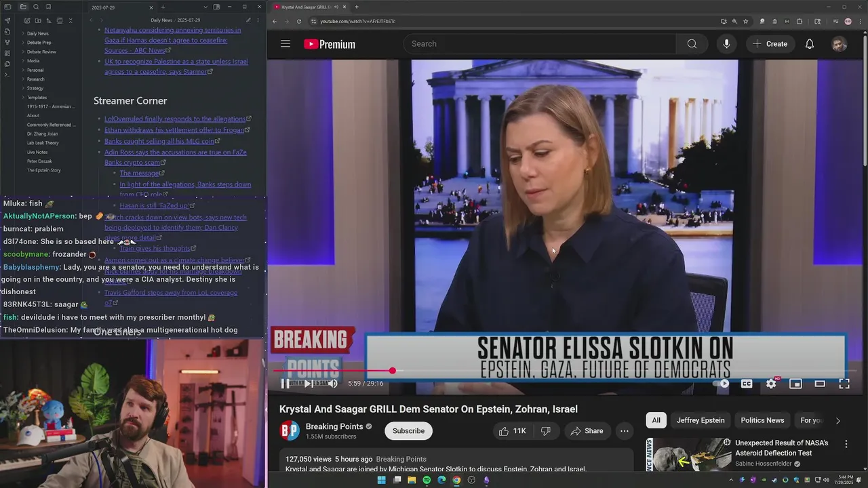
Task: Open the YouTube guide hamburger menu
Action: click(285, 44)
